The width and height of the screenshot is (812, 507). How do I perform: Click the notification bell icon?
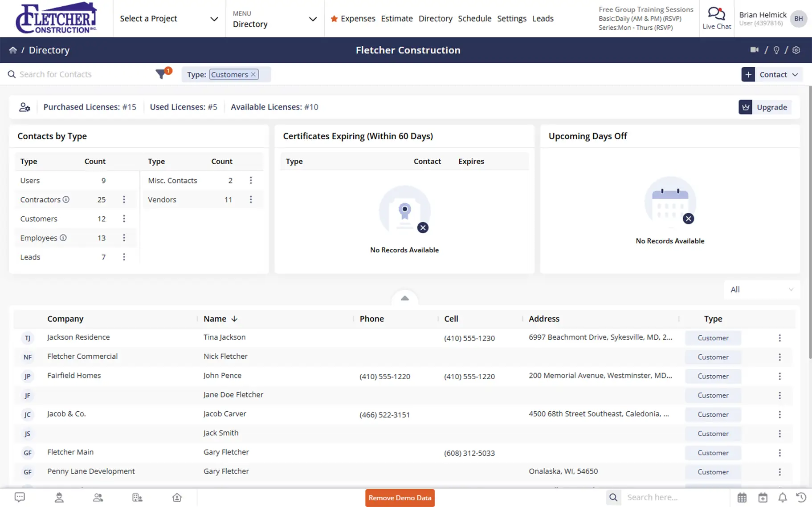coord(783,497)
